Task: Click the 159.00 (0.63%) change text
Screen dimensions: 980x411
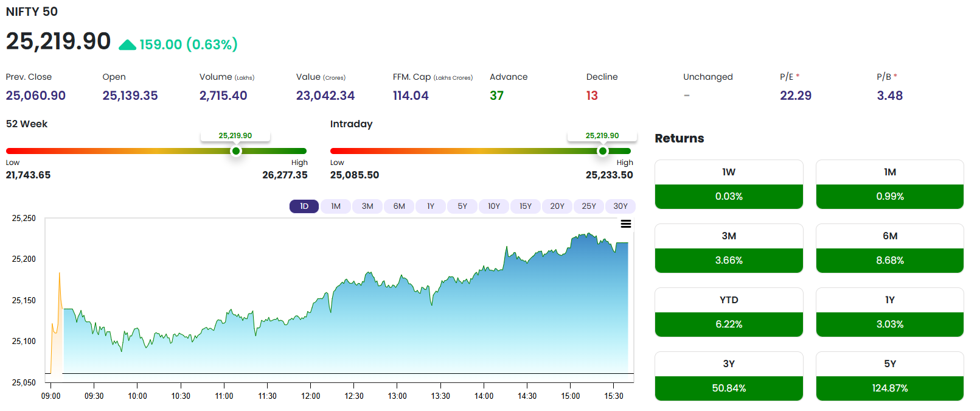Action: tap(189, 44)
